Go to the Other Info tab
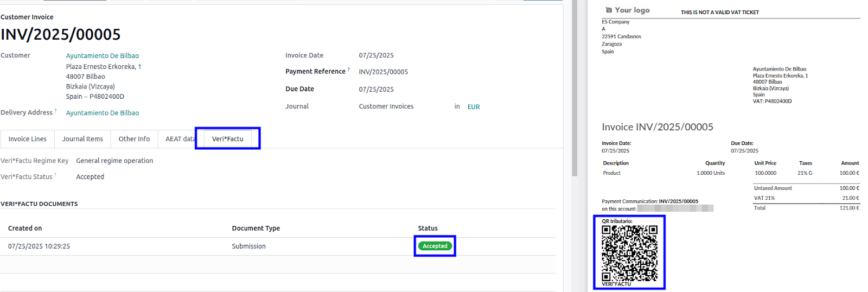 click(134, 139)
